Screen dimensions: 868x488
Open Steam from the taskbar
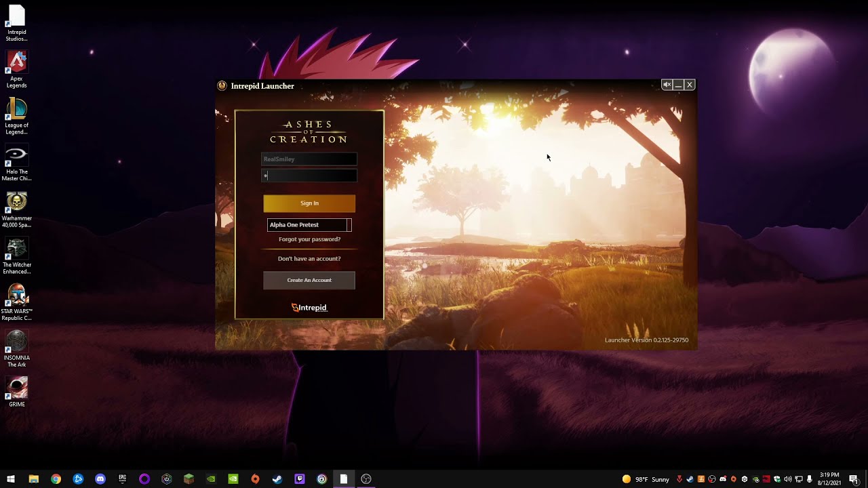point(277,479)
